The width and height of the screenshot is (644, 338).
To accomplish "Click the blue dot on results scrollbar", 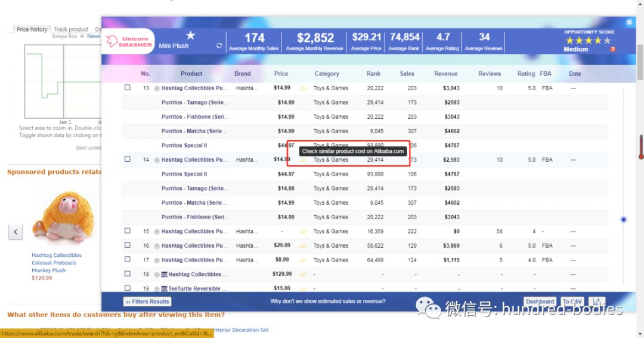I will click(624, 220).
